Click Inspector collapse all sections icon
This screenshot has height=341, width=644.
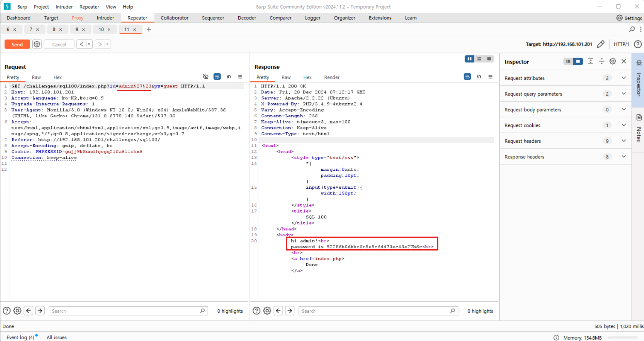(x=602, y=61)
